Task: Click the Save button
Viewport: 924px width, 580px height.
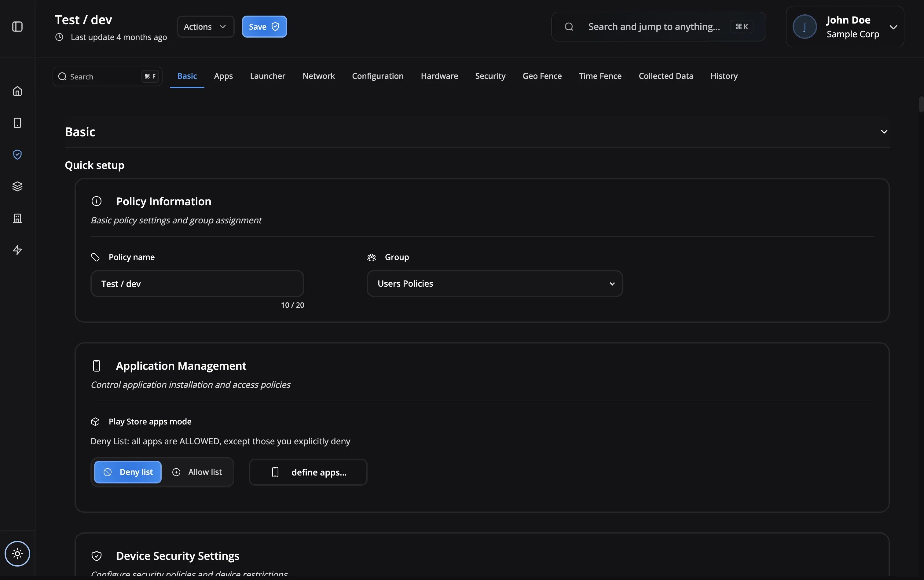Action: pos(264,27)
